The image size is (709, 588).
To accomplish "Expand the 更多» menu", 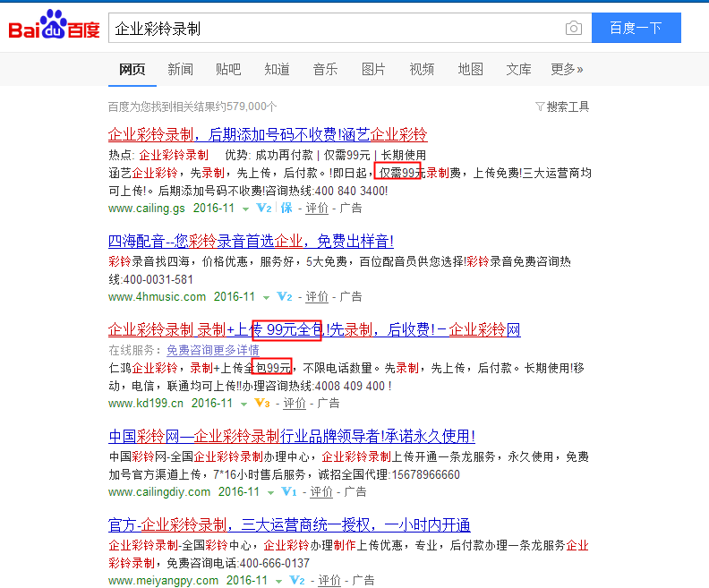I will point(567,70).
